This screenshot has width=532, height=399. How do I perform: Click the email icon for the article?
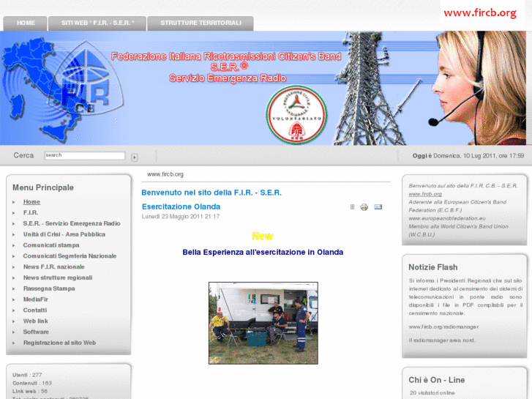pos(378,206)
